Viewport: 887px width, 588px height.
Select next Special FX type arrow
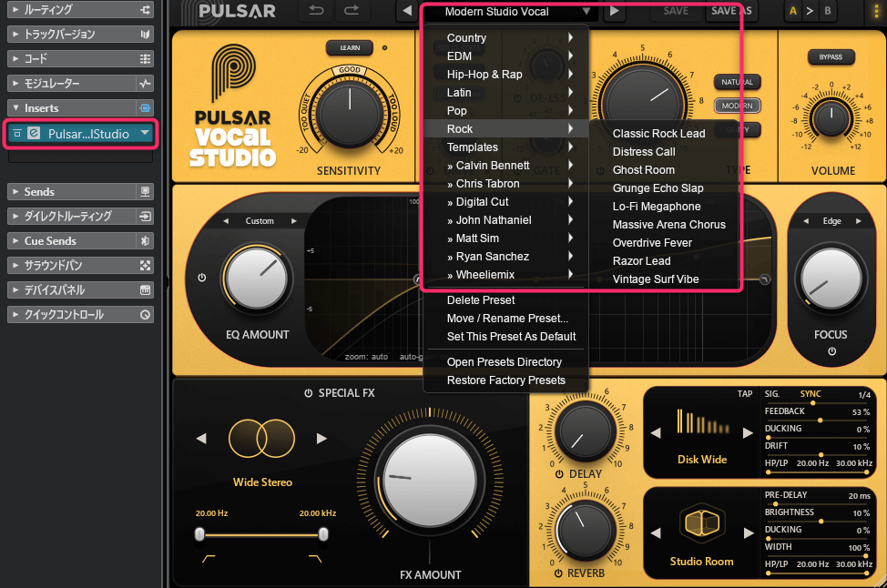[x=321, y=438]
